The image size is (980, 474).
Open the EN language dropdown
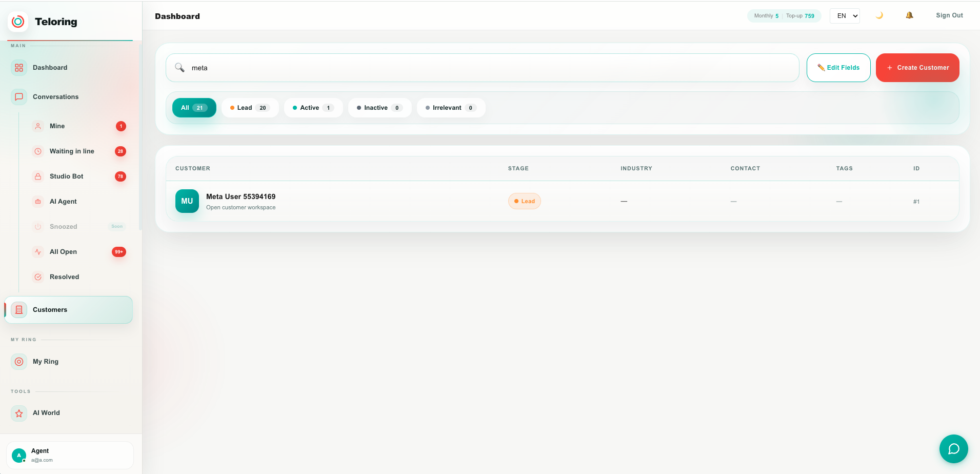[x=845, y=16]
